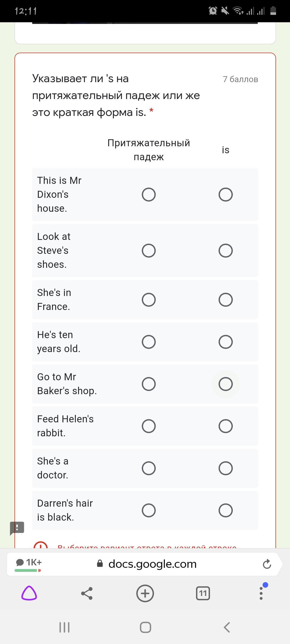290x644 pixels.
Task: Open the browser three-dot menu
Action: click(x=261, y=593)
